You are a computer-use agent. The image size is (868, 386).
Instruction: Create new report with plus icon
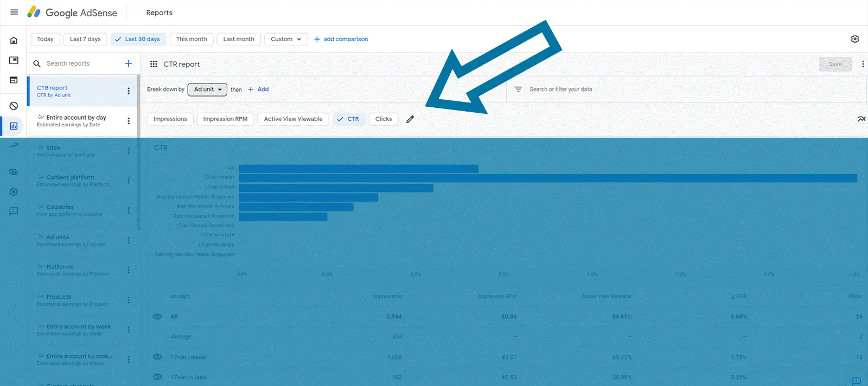129,63
